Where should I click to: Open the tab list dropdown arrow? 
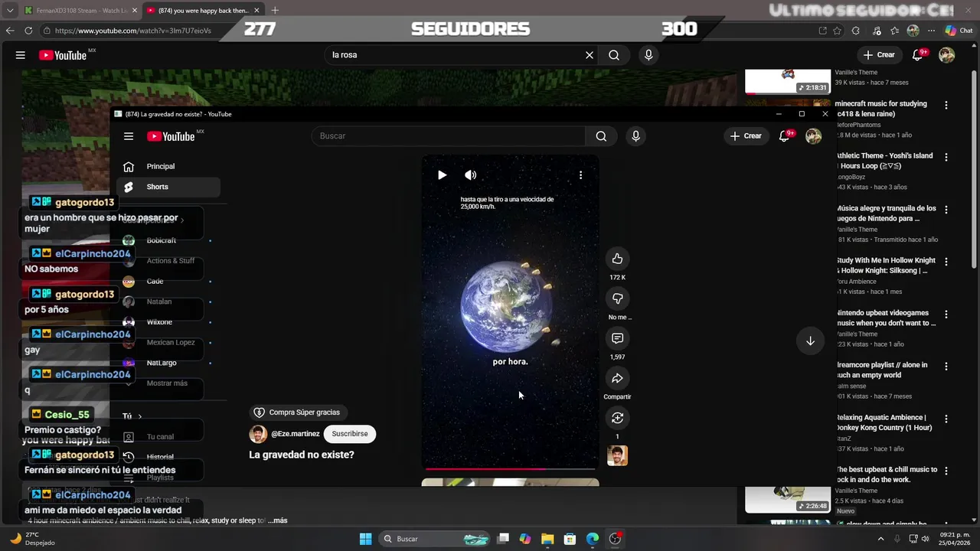pos(9,10)
